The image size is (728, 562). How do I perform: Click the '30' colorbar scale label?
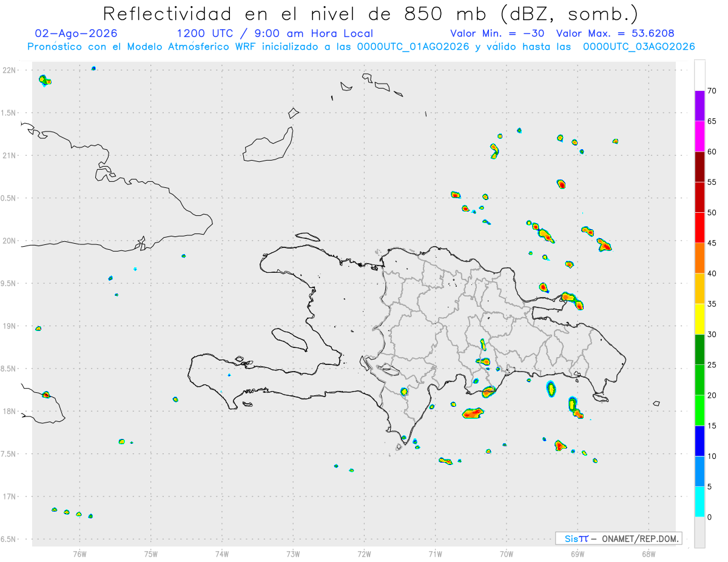[x=712, y=335]
